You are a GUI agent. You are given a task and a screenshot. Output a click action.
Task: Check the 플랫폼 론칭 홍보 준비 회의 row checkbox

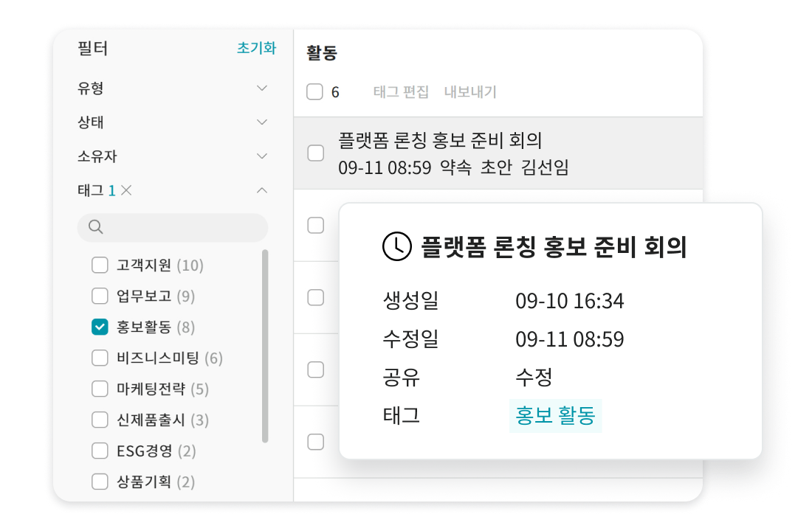pos(315,153)
